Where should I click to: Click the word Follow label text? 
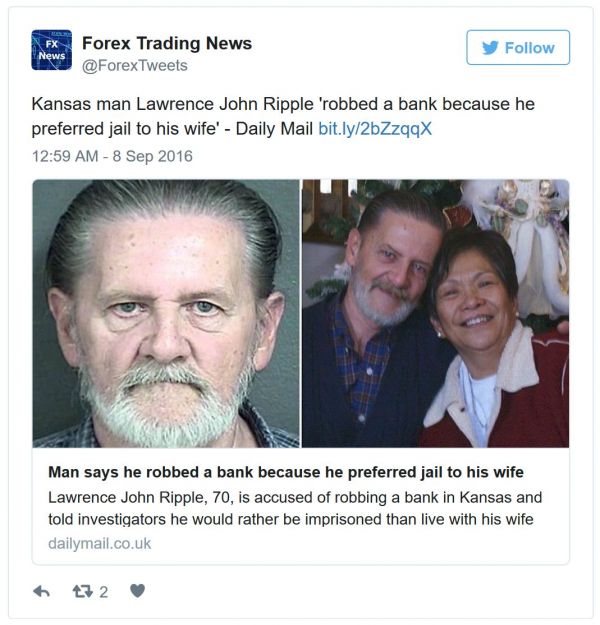point(529,48)
